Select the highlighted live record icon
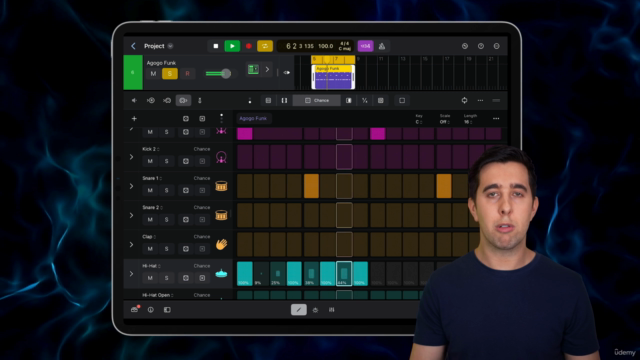The width and height of the screenshot is (640, 360). click(183, 100)
